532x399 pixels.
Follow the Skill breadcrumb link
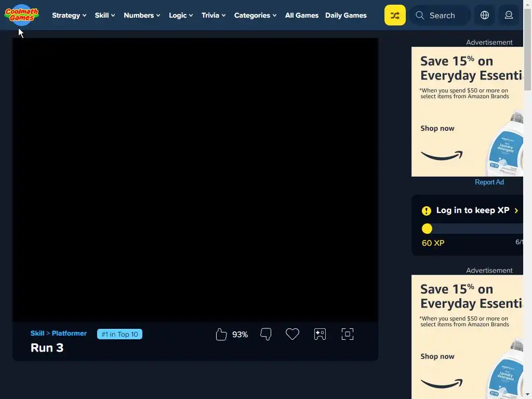[37, 333]
